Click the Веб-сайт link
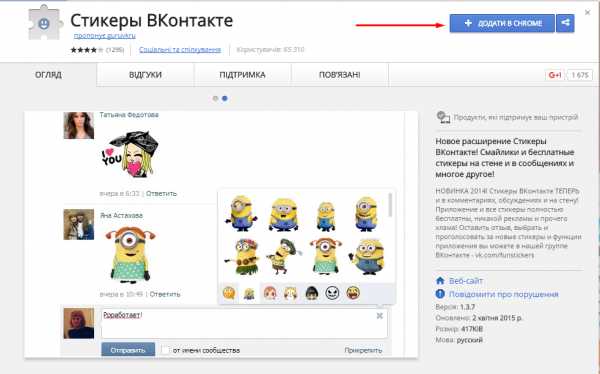The height and width of the screenshot is (374, 600). click(x=466, y=281)
